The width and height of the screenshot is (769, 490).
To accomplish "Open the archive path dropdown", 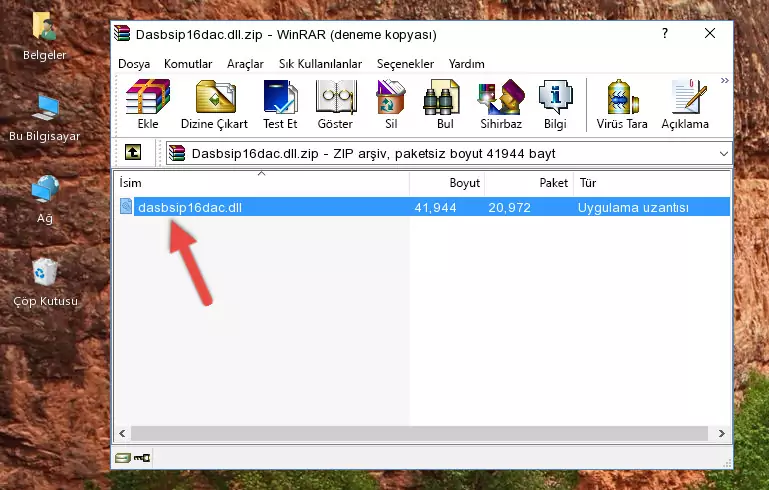I will (x=723, y=154).
